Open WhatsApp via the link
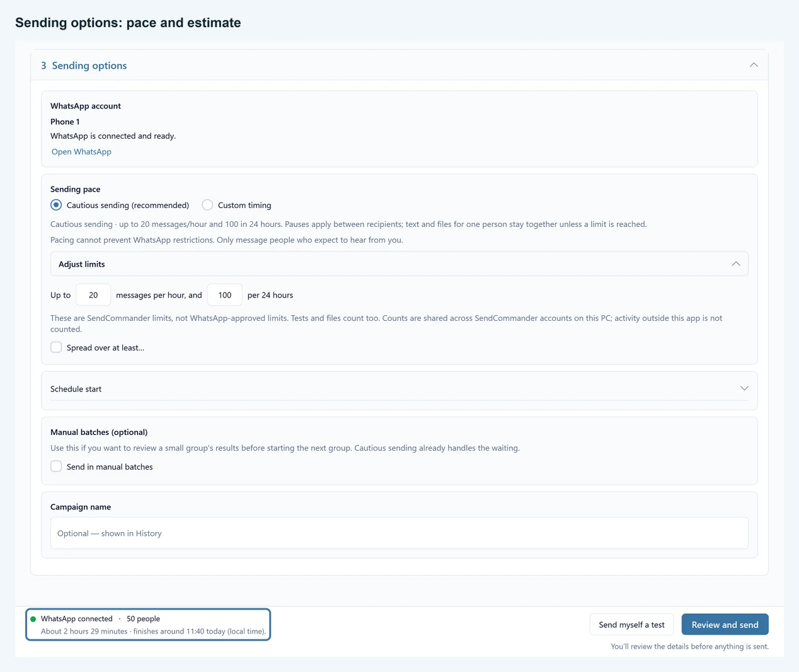 81,152
